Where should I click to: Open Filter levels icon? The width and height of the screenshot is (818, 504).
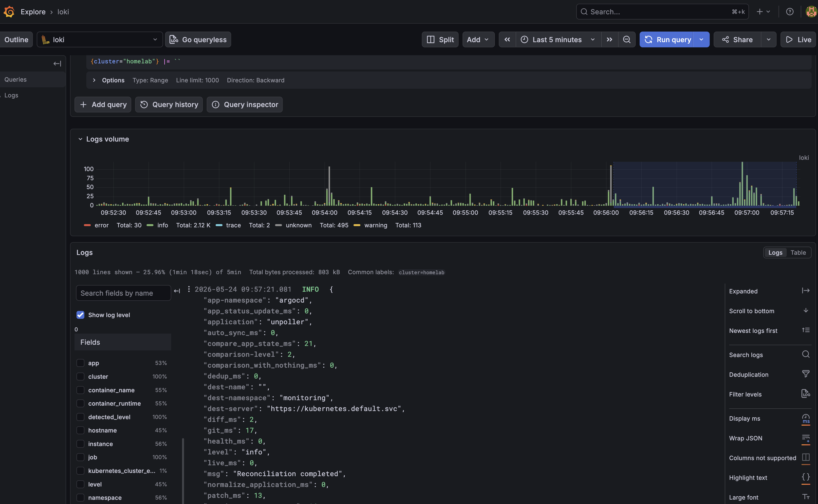coord(806,394)
